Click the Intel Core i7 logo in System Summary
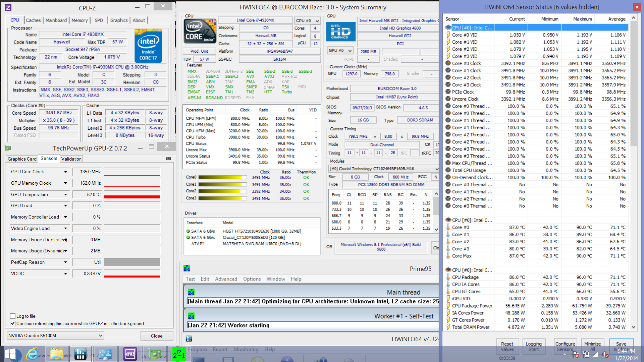 pyautogui.click(x=200, y=31)
